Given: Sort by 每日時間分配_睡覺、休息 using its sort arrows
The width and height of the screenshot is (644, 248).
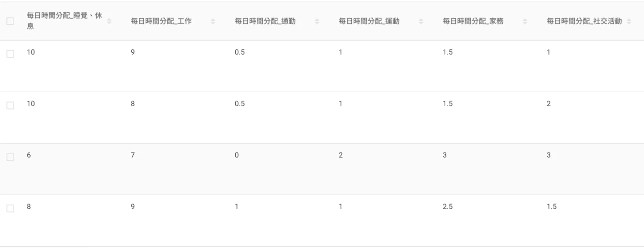Looking at the screenshot, I should tap(109, 21).
